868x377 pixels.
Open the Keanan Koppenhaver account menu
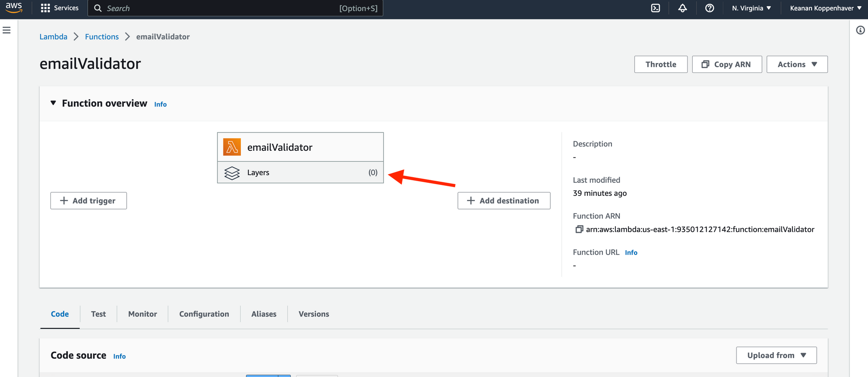coord(825,8)
